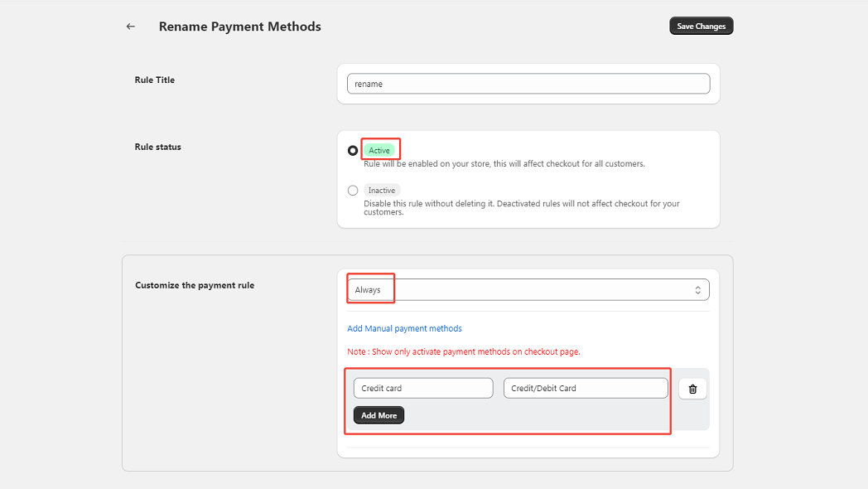Focus the Rule Title field containing rename
The width and height of the screenshot is (868, 489).
528,84
